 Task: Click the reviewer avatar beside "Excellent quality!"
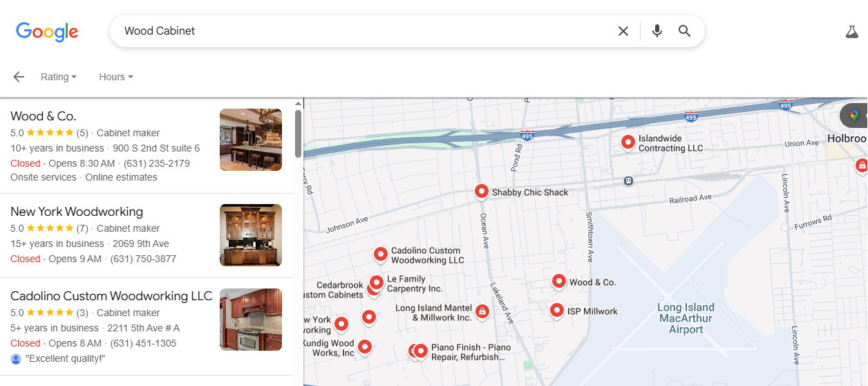tap(16, 358)
